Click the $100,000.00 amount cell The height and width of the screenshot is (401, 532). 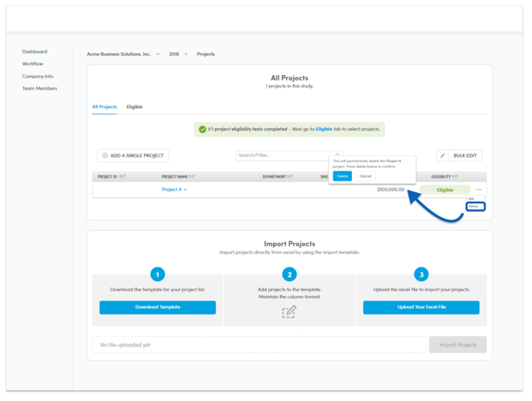(x=390, y=189)
